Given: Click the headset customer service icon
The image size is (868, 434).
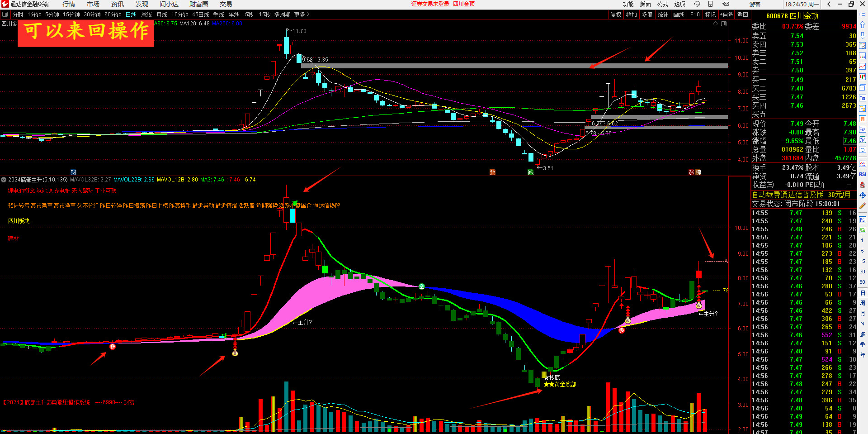Looking at the screenshot, I should pos(697,4).
